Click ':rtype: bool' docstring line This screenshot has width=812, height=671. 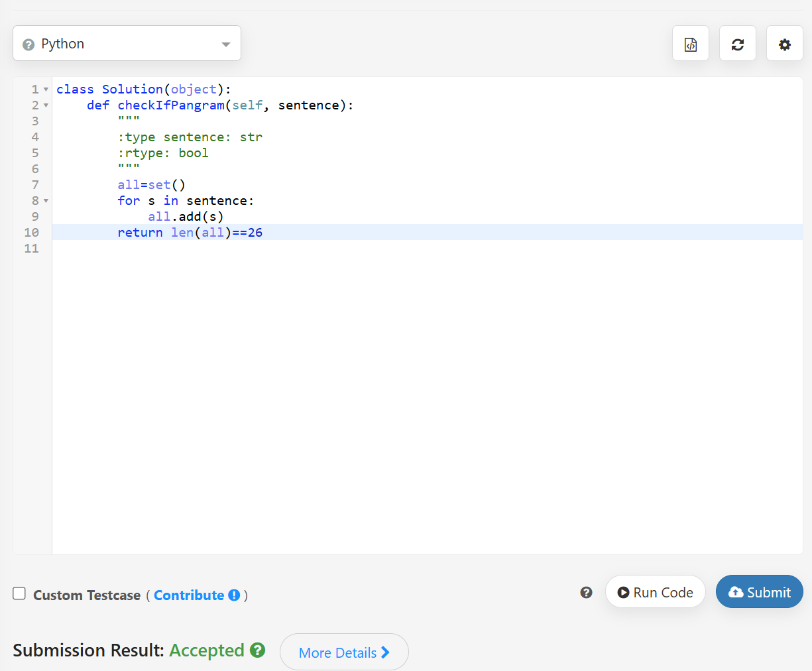tap(163, 153)
